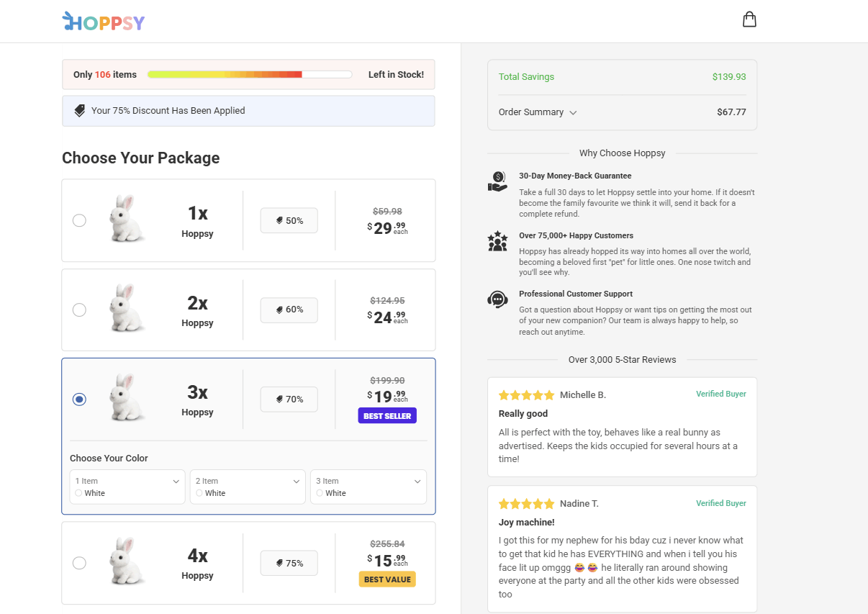Click the struck-through $124.95 price
The width and height of the screenshot is (868, 614).
click(387, 300)
